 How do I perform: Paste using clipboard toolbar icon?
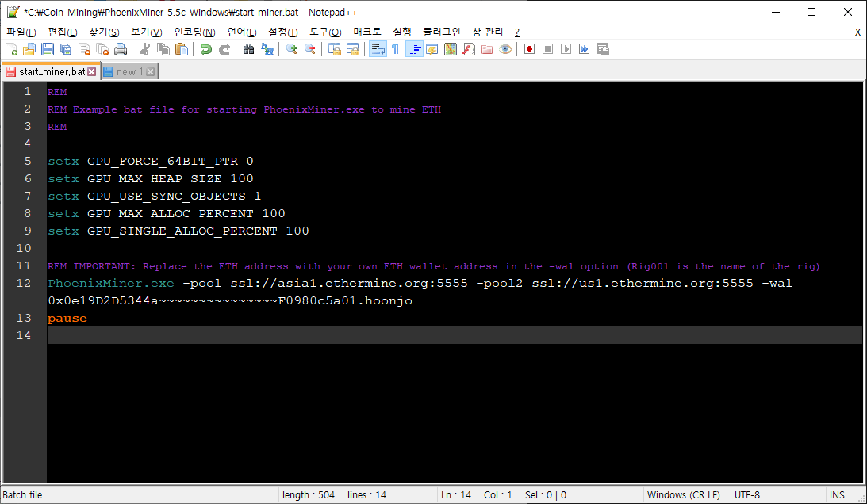[182, 49]
